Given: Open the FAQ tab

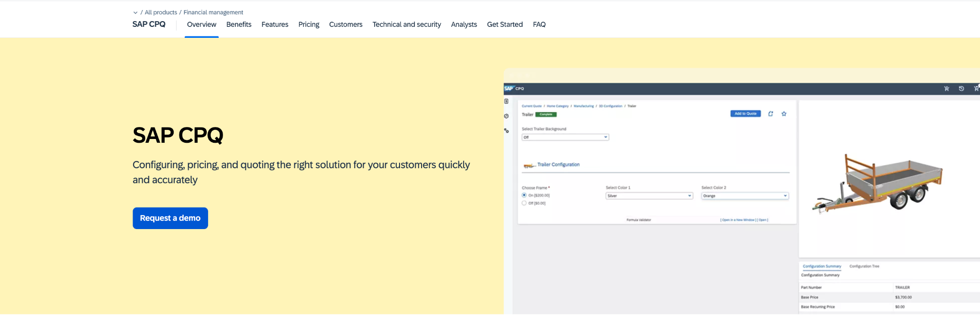Looking at the screenshot, I should click(539, 24).
